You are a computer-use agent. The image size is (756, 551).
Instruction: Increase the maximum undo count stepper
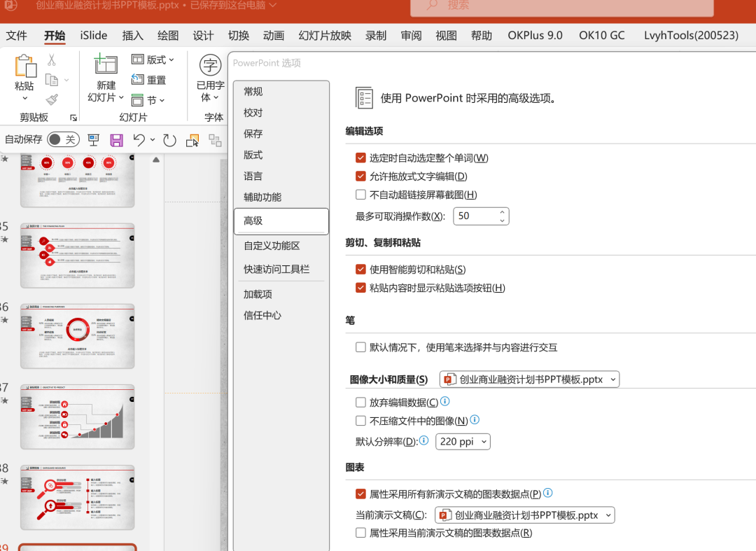(502, 211)
